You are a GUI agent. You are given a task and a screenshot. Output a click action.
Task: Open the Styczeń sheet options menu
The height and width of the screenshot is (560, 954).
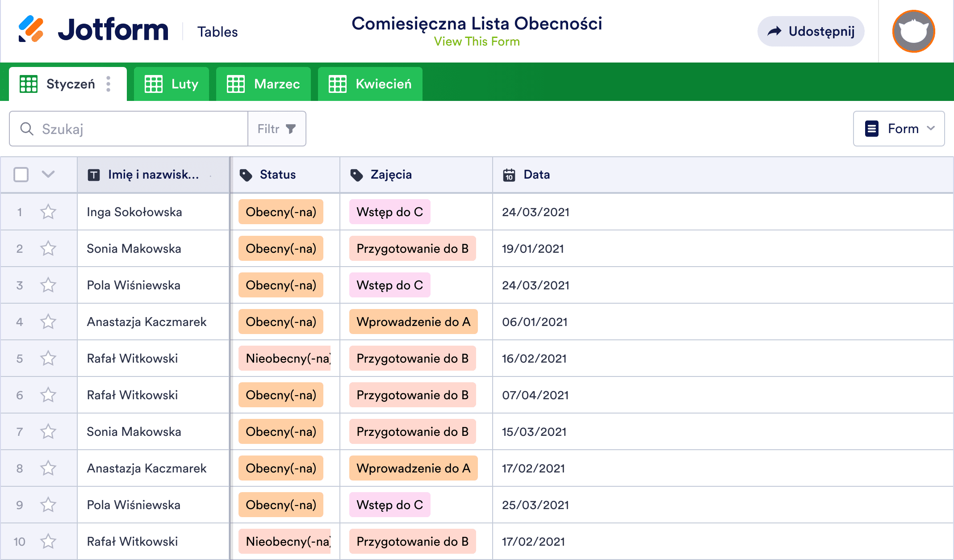pos(108,84)
